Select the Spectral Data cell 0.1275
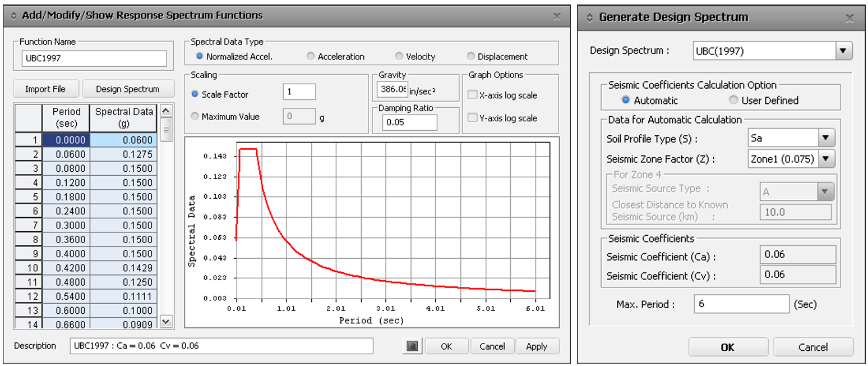868x366 pixels. 123,154
